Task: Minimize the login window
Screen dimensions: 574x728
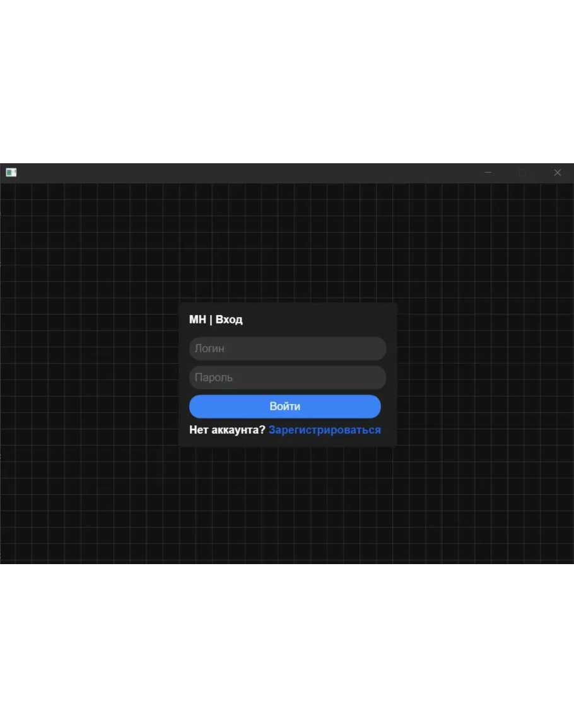Action: coord(488,173)
